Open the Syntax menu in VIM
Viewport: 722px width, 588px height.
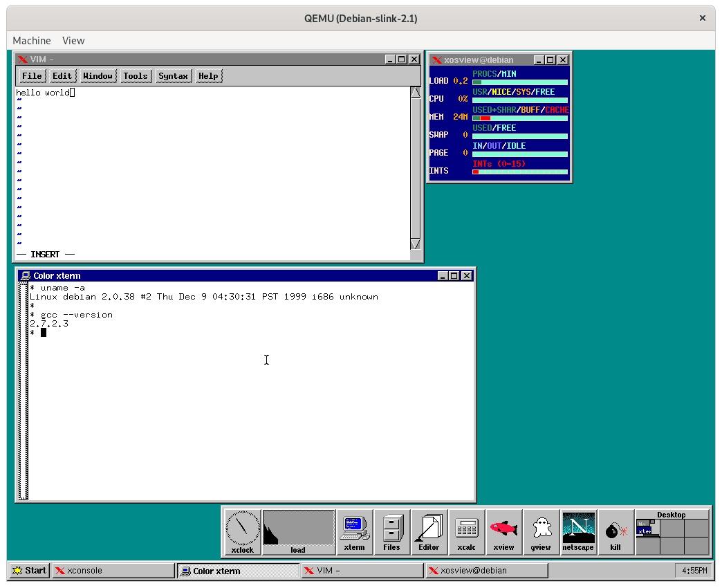click(173, 76)
